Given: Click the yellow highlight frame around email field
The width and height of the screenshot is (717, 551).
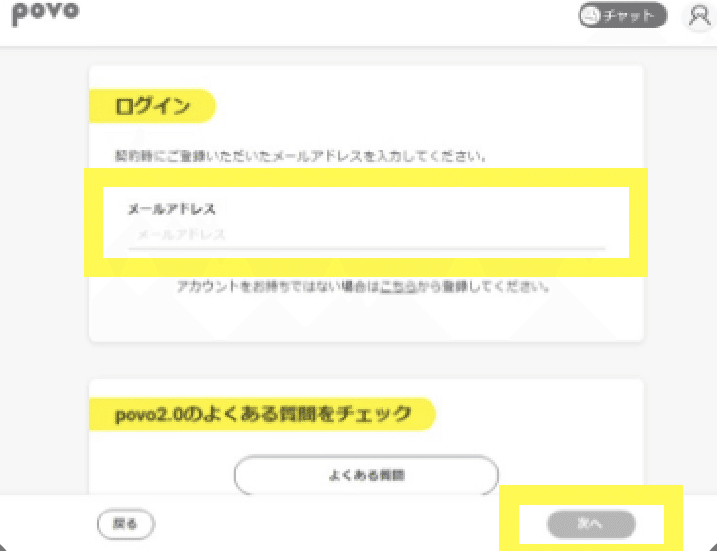Looking at the screenshot, I should (x=366, y=177).
